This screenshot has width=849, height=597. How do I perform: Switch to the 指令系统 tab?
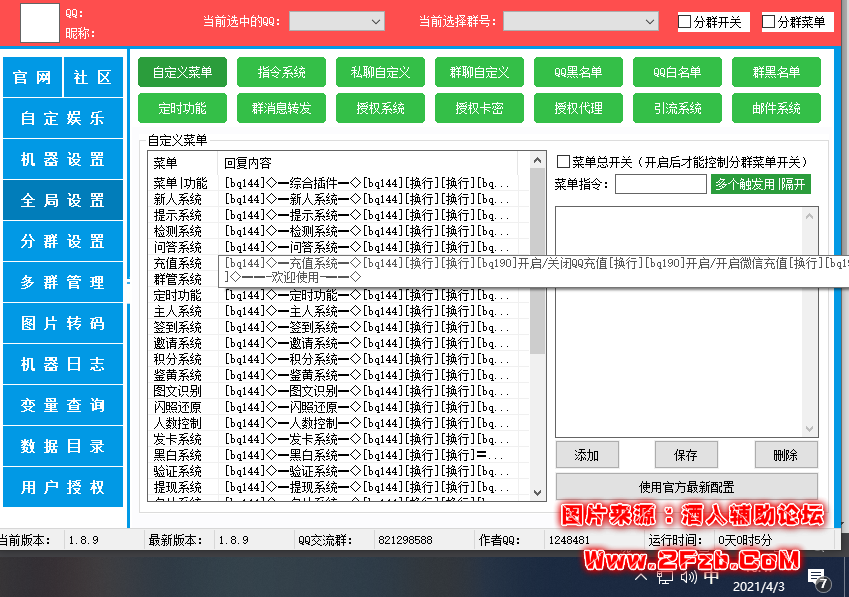[x=282, y=72]
